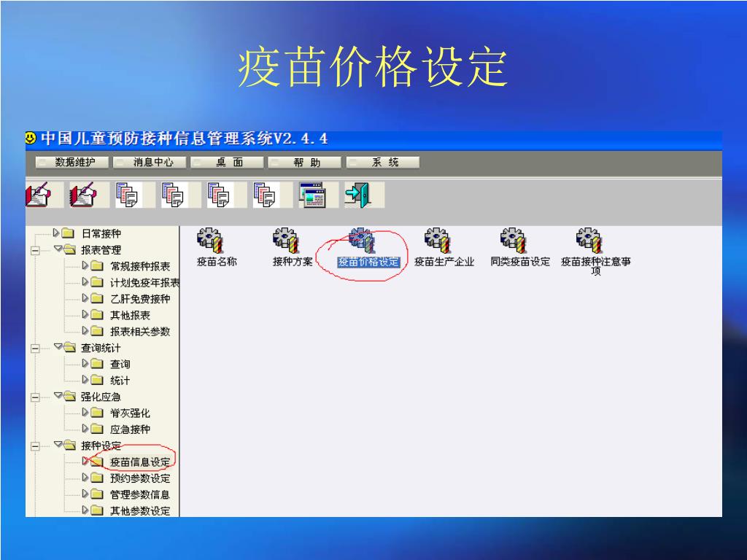The image size is (747, 560).
Task: Click the open folder icon beside 报表管理
Action: (69, 249)
